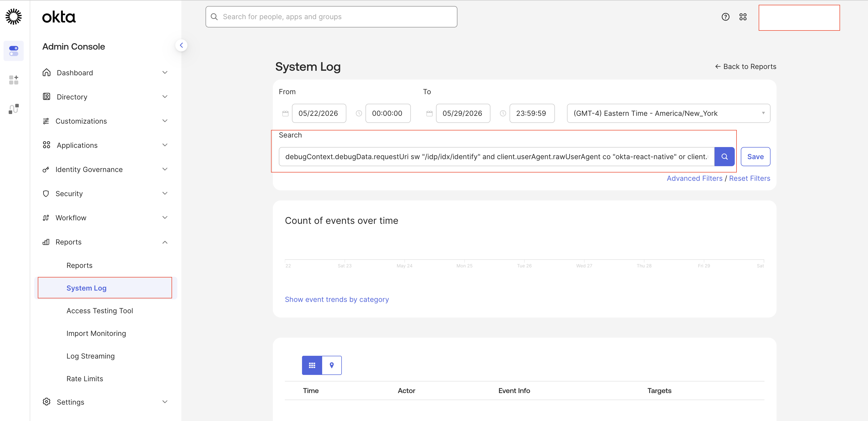Click the Workflow icon in sidebar
This screenshot has width=868, height=421.
point(46,218)
